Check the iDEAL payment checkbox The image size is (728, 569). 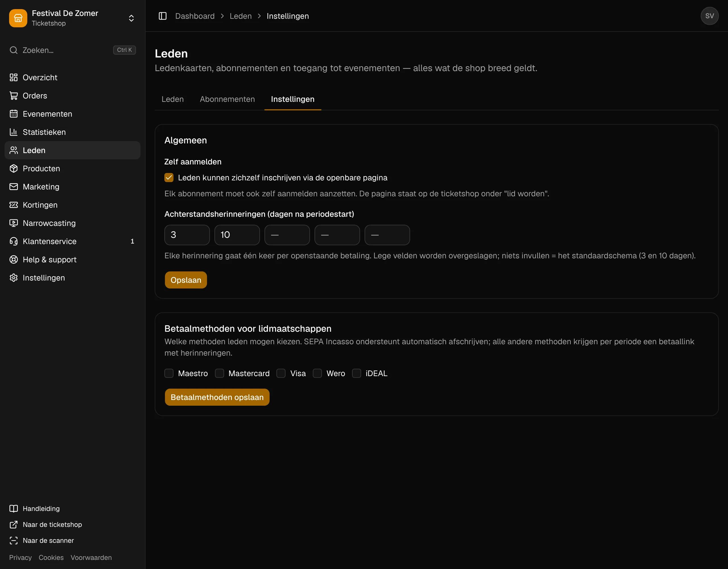357,373
